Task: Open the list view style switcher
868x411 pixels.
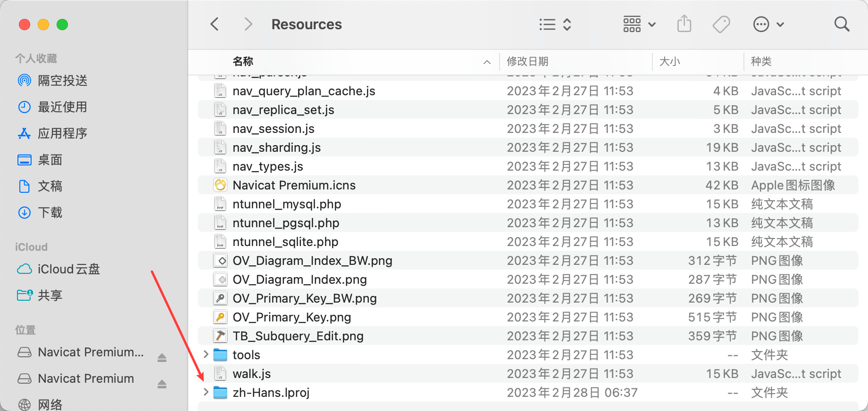Action: (555, 24)
